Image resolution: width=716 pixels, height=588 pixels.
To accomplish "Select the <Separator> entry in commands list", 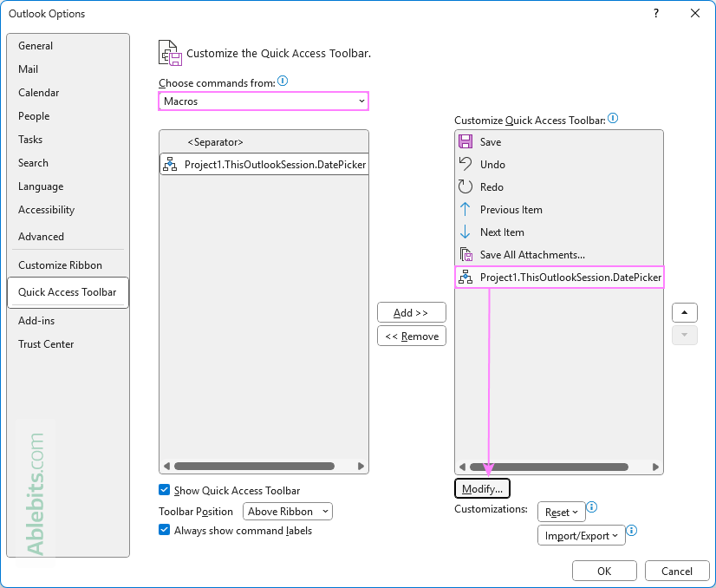I will [264, 141].
